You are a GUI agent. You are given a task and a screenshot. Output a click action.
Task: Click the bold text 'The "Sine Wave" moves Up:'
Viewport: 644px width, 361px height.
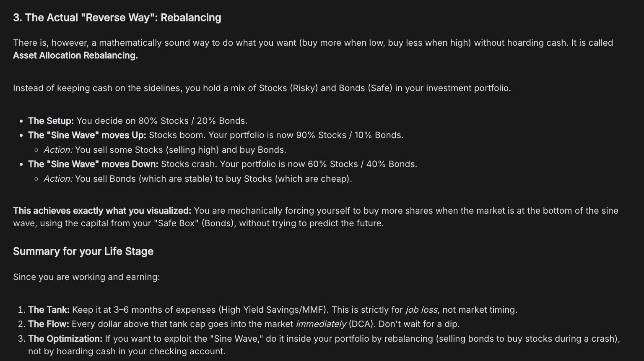point(87,135)
